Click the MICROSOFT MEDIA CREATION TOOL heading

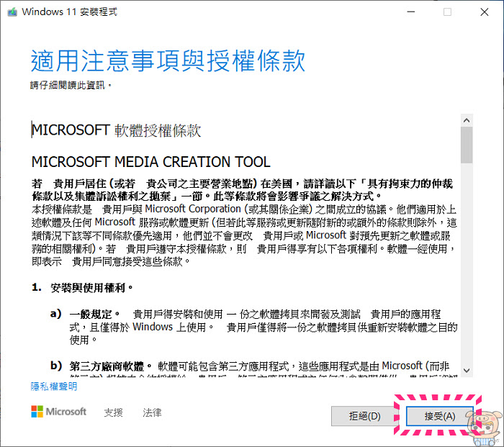150,162
